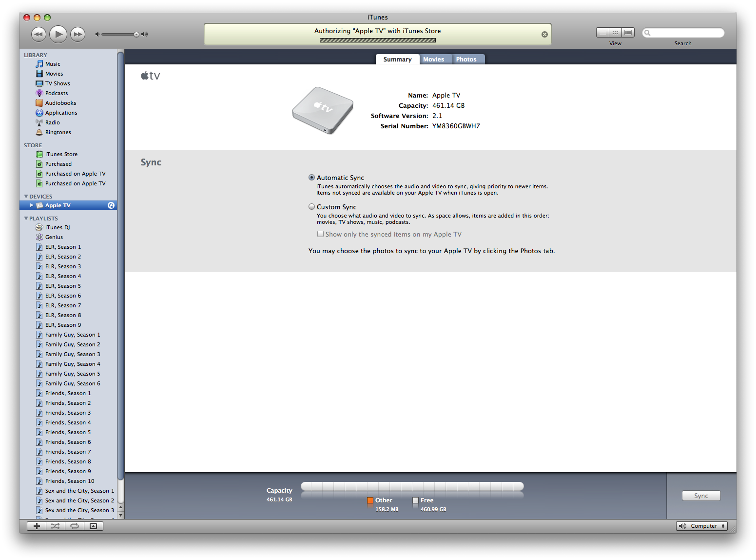This screenshot has height=560, width=756.
Task: Click inside the Search field
Action: click(683, 33)
